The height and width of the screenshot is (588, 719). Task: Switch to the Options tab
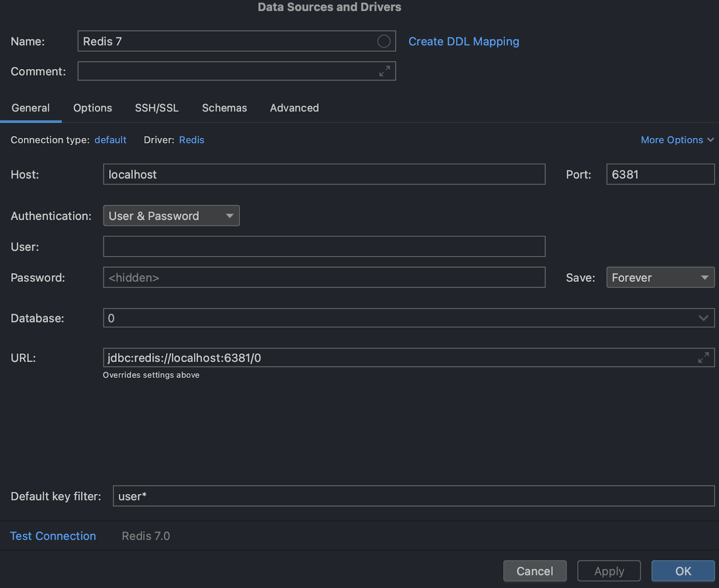coord(93,108)
